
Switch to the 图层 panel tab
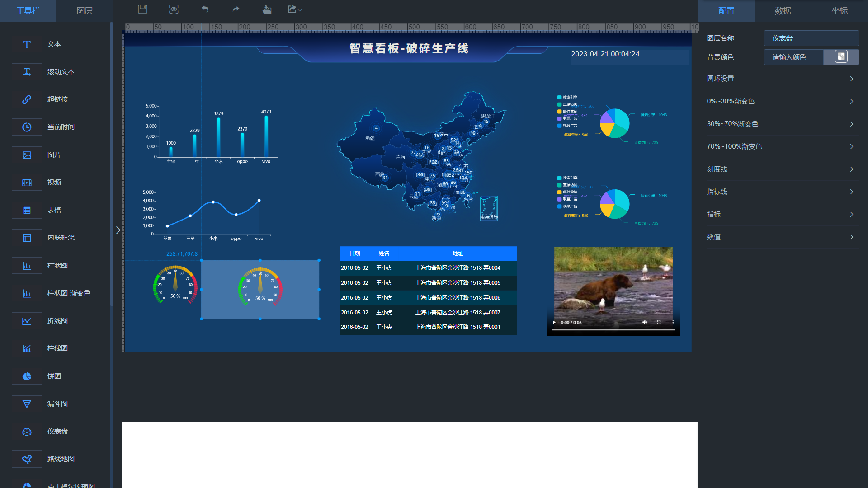pos(84,11)
